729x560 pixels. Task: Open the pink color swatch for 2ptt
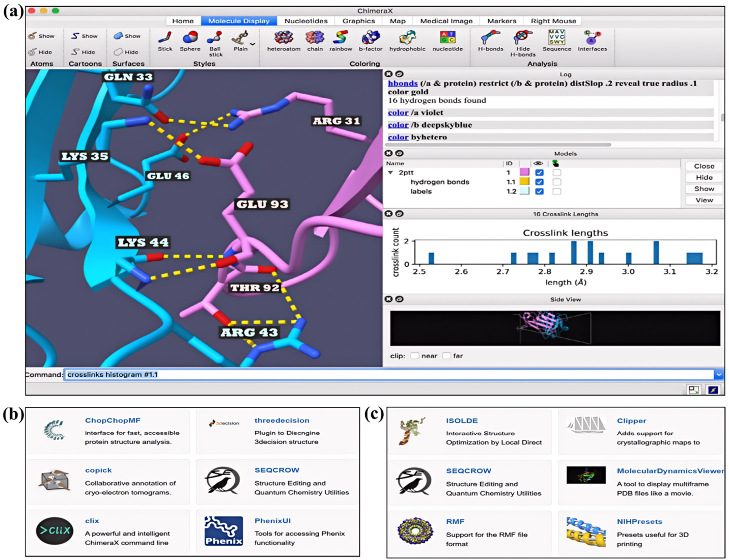point(524,173)
